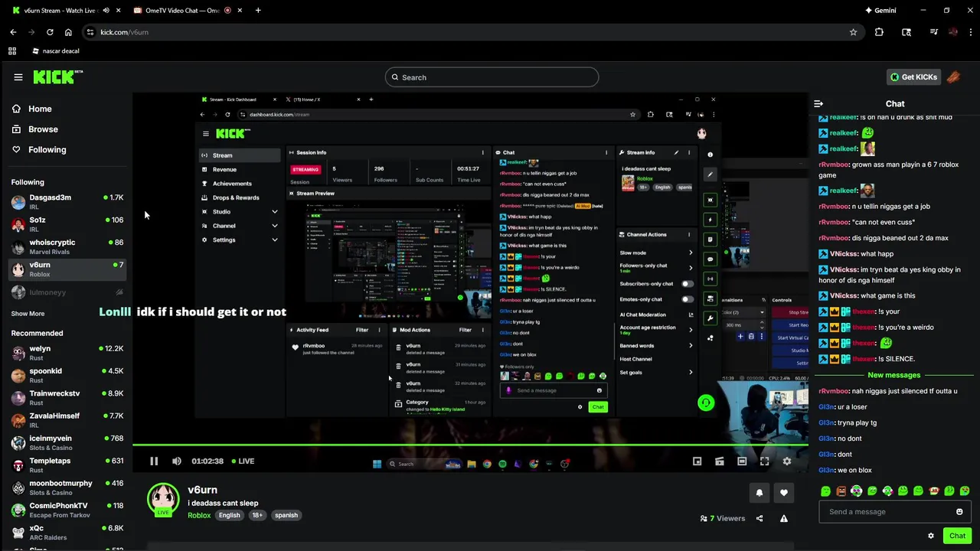Report the stream with warning icon
Viewport: 980px width, 551px height.
[x=784, y=518]
